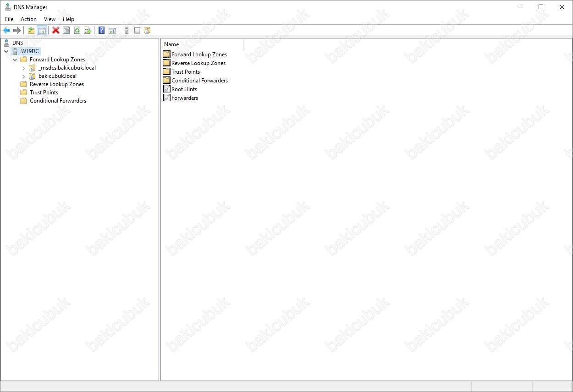Click the Export List toolbar icon
The image size is (573, 392).
point(88,31)
